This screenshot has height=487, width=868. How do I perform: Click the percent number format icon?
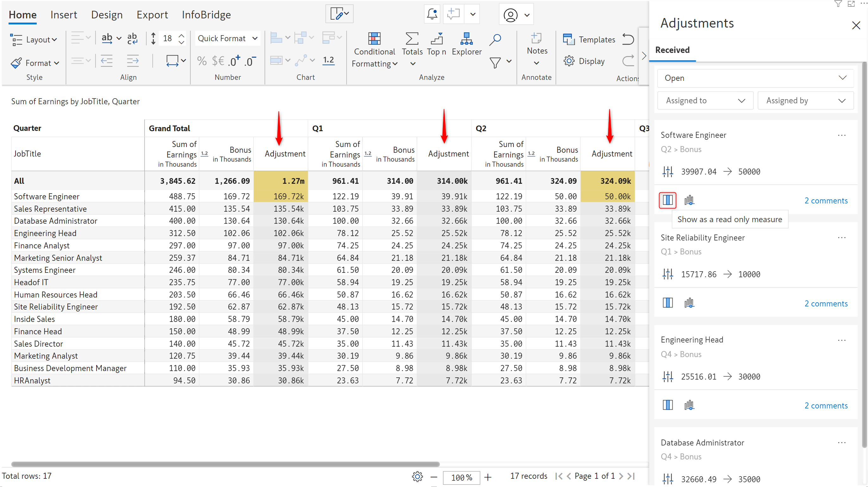202,61
